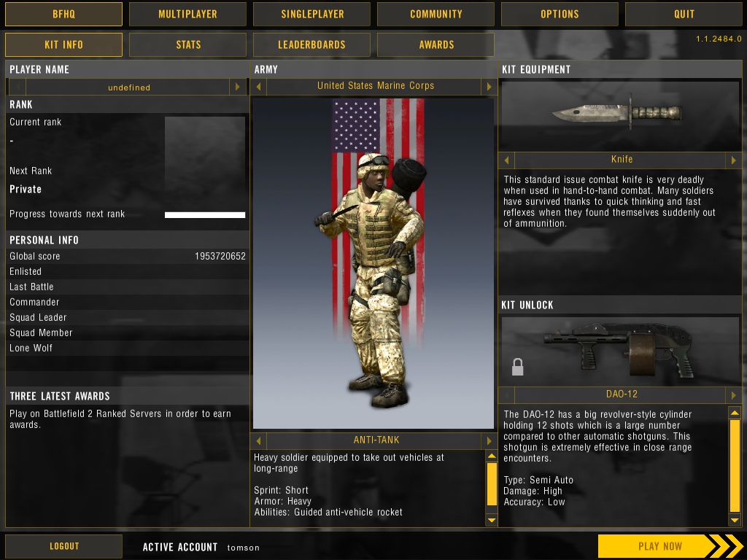
Task: Click the 'Damage: High' line
Action: (x=533, y=491)
